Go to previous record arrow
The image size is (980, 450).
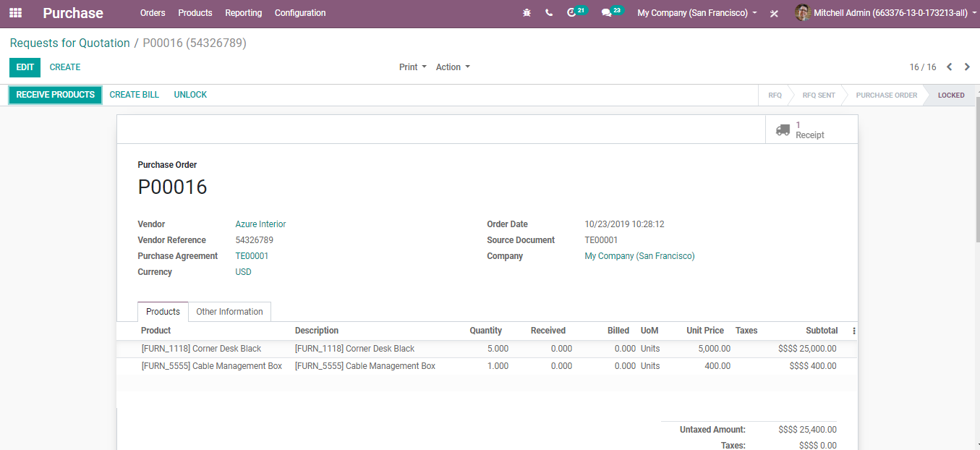[950, 67]
